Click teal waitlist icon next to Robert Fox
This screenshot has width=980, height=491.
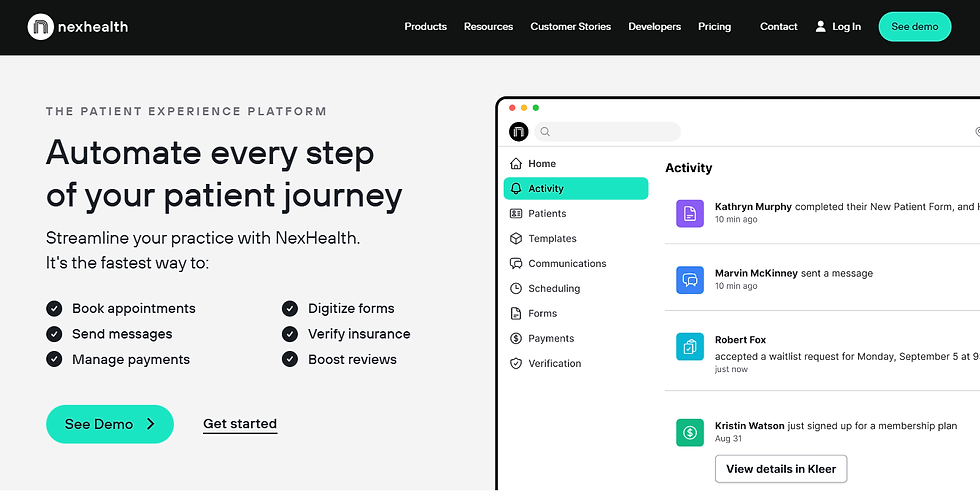coord(690,347)
